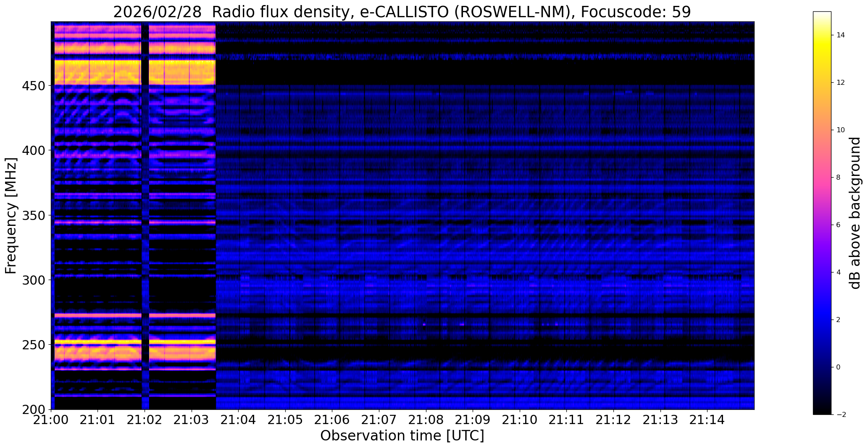868x448 pixels.
Task: Click the 21:04 time tick label
Action: (x=239, y=419)
